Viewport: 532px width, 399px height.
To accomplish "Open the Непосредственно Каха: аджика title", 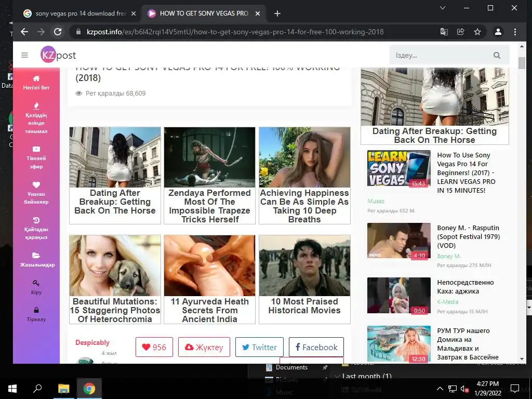I will coord(465,287).
